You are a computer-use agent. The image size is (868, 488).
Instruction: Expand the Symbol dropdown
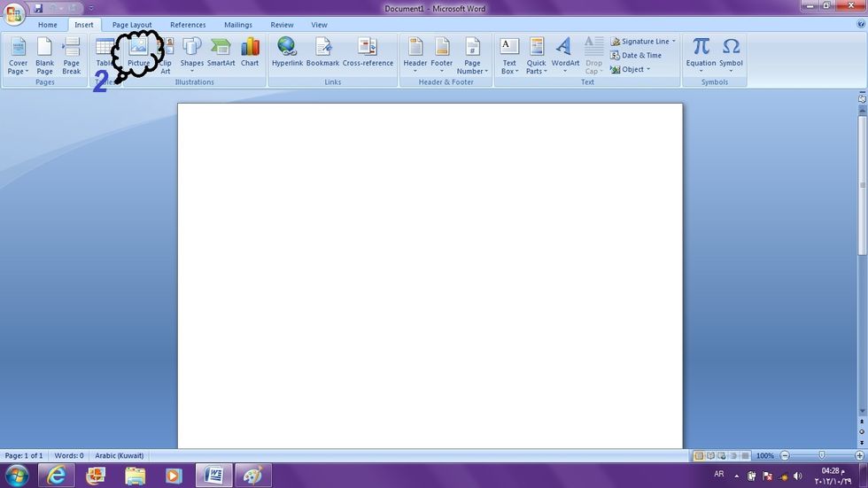coord(731,53)
